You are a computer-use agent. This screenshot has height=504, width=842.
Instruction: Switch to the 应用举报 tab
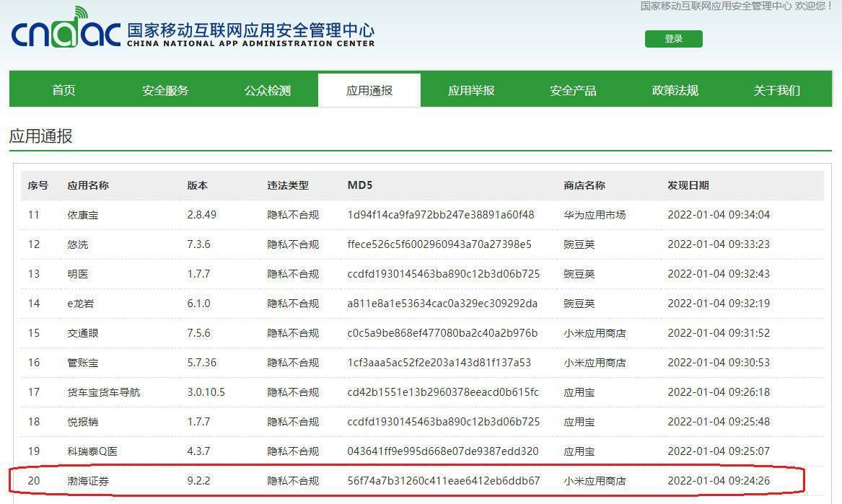(x=471, y=90)
